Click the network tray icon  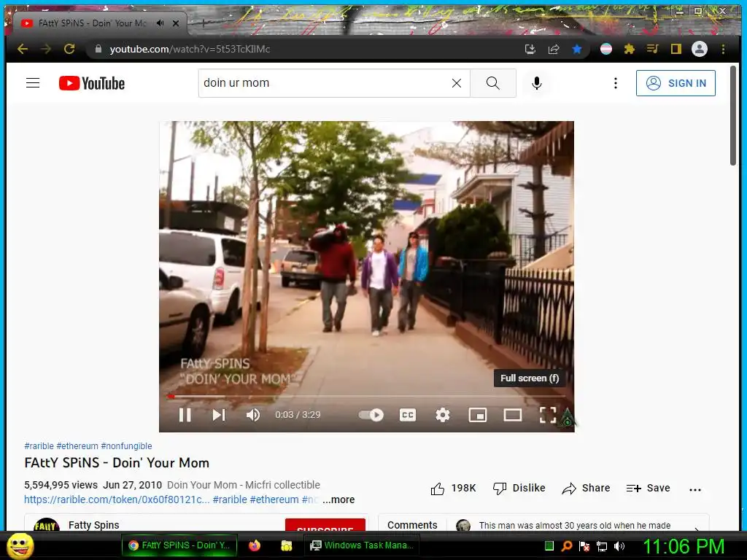[x=602, y=546]
